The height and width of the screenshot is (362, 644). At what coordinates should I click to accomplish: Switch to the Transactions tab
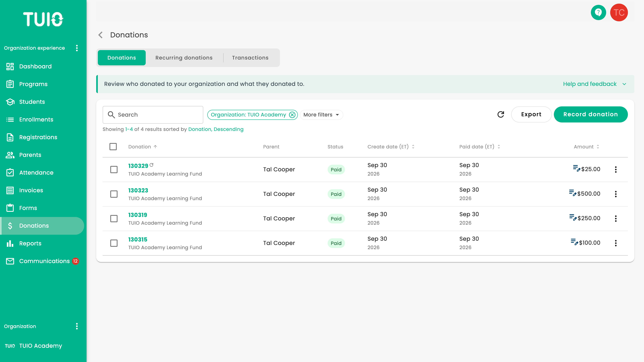(x=250, y=58)
